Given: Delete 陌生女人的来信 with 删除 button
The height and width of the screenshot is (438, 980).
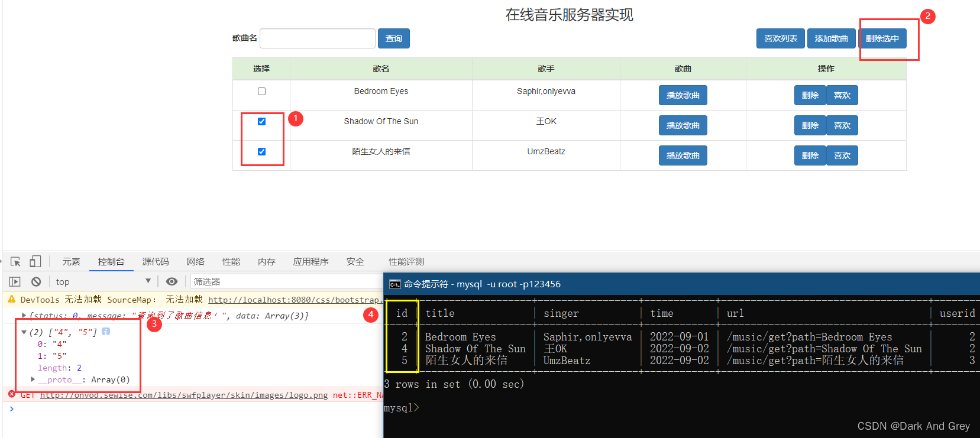Looking at the screenshot, I should 810,155.
